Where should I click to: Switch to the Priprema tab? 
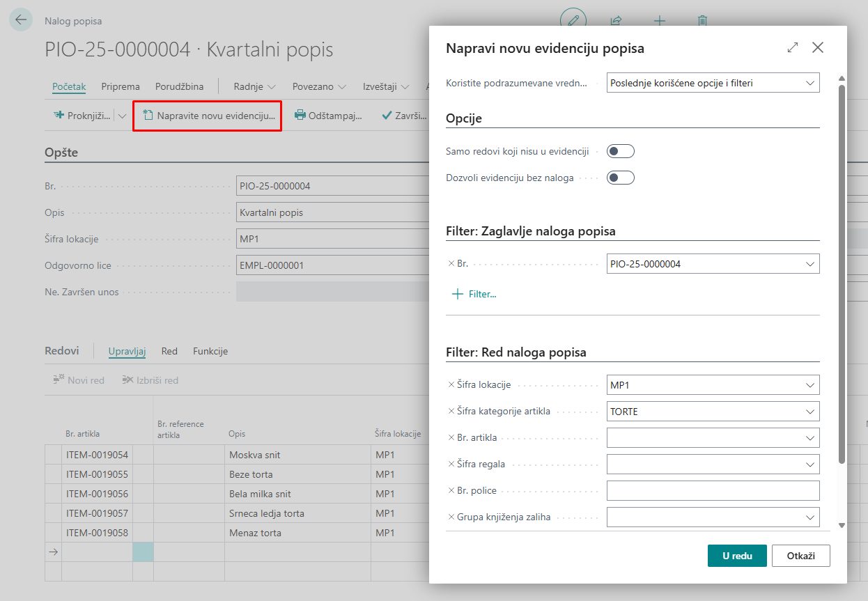(121, 86)
